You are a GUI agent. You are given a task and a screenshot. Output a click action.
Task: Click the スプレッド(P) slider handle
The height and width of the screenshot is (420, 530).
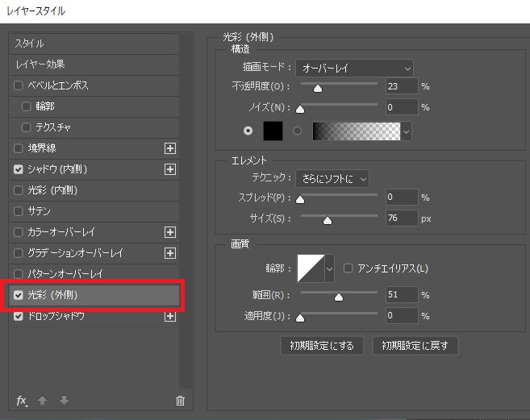point(300,199)
